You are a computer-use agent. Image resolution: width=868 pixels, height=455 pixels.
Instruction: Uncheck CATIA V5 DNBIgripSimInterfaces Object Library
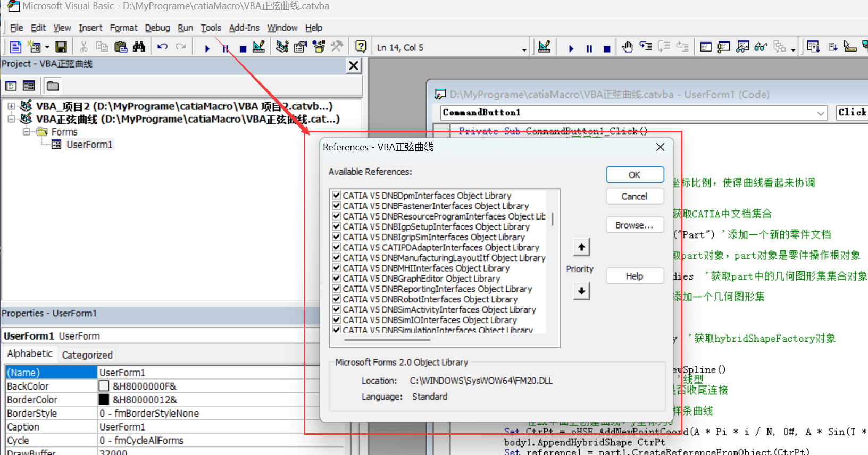coord(336,237)
